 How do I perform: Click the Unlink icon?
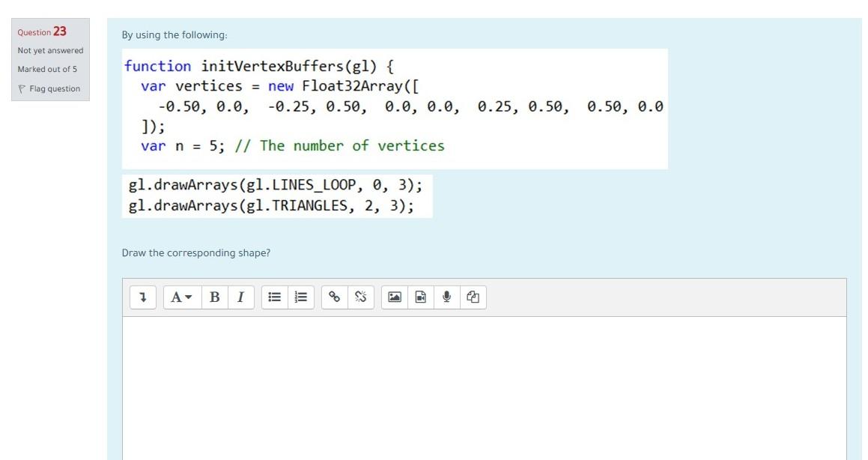(360, 297)
